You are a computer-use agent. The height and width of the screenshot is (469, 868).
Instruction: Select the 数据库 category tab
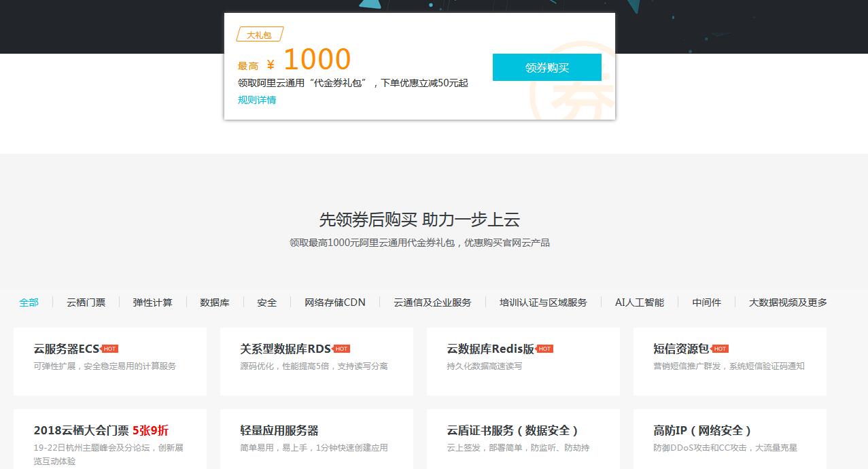(215, 302)
